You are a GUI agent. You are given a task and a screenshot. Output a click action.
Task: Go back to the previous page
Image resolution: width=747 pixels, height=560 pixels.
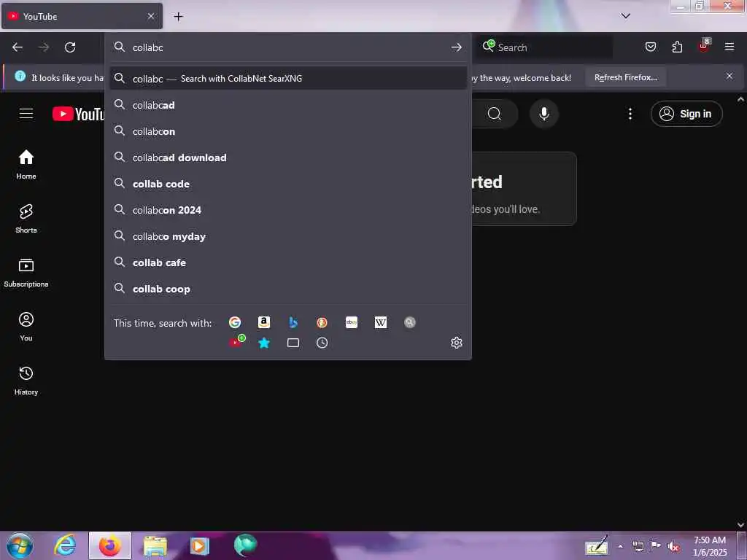pos(18,47)
